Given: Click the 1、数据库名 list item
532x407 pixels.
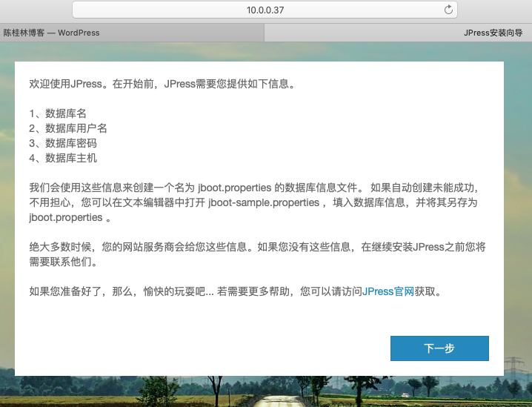Looking at the screenshot, I should [58, 113].
